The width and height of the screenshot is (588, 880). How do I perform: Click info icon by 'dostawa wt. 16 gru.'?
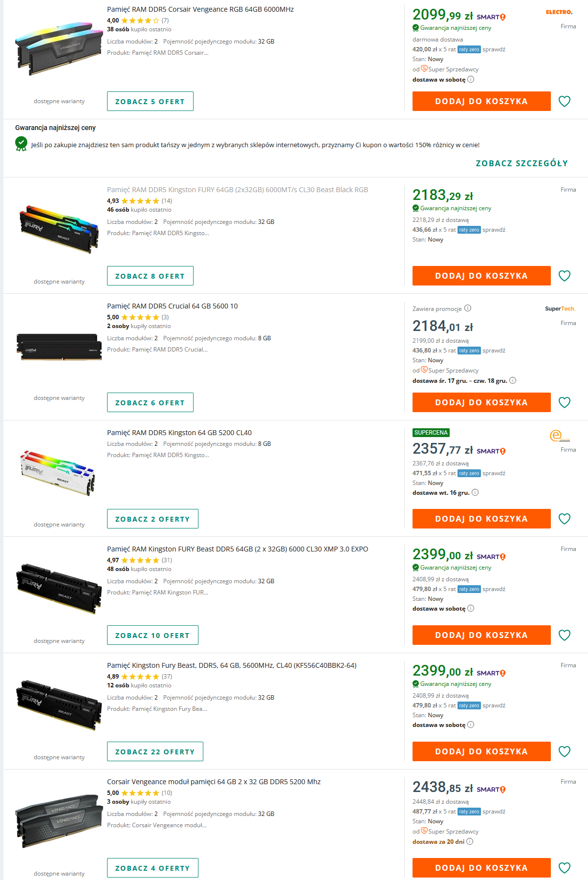(x=475, y=492)
